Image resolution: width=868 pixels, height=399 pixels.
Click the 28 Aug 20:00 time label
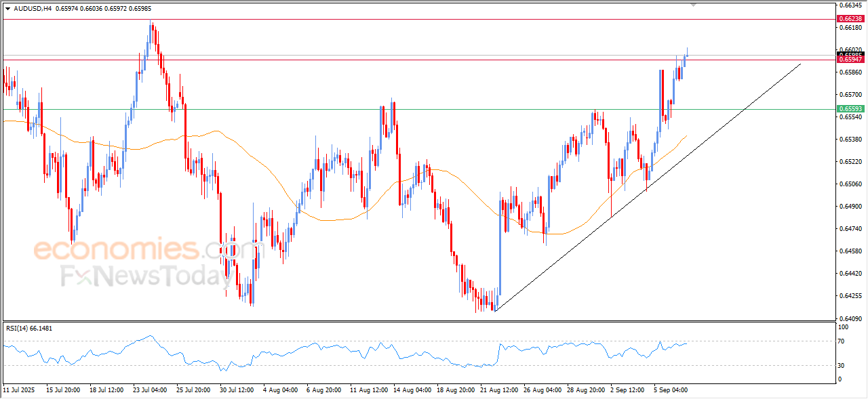(x=585, y=390)
